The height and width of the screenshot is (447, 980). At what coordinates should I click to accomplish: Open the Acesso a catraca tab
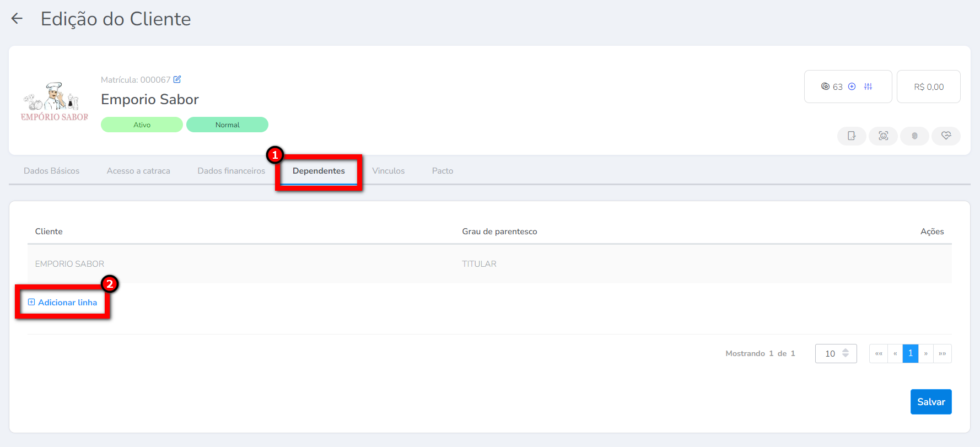[138, 171]
